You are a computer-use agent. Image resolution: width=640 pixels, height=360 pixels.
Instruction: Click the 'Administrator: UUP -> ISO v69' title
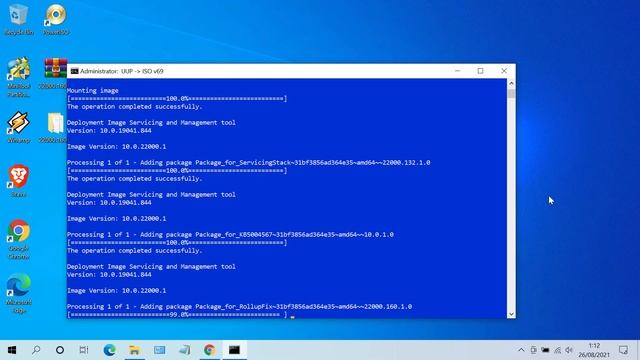122,71
